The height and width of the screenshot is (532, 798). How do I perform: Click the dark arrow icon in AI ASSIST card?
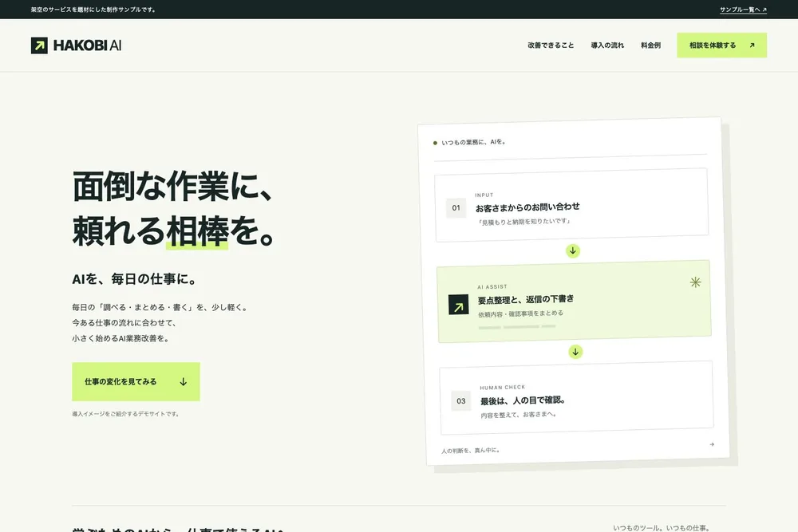[x=459, y=305]
